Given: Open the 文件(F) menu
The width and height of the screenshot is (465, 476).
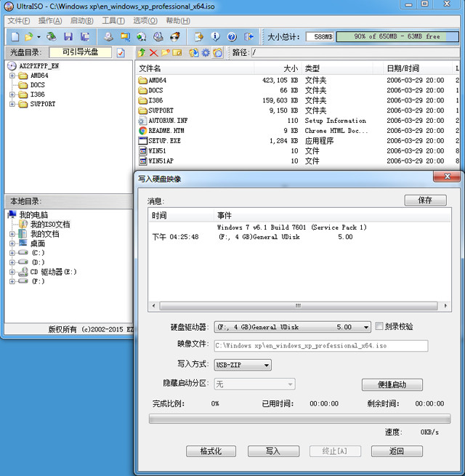Looking at the screenshot, I should tap(19, 20).
